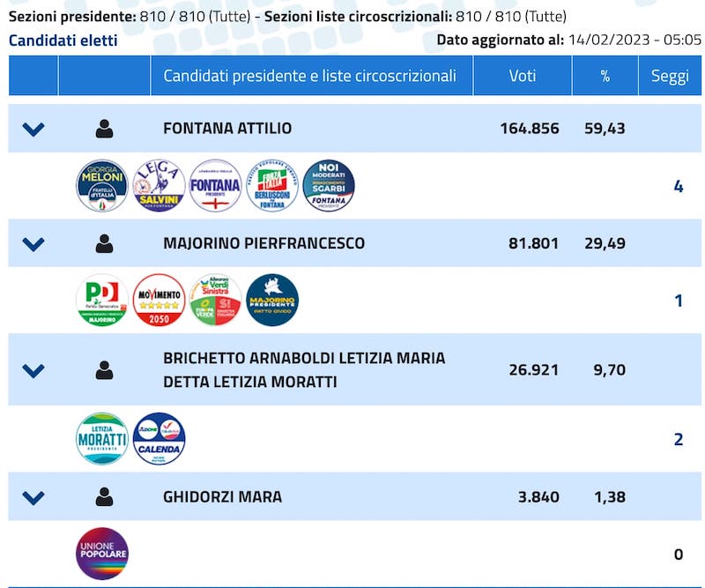The height and width of the screenshot is (588, 705).
Task: Click the Movimento 5 Stelle 2050 logo
Action: [x=159, y=300]
